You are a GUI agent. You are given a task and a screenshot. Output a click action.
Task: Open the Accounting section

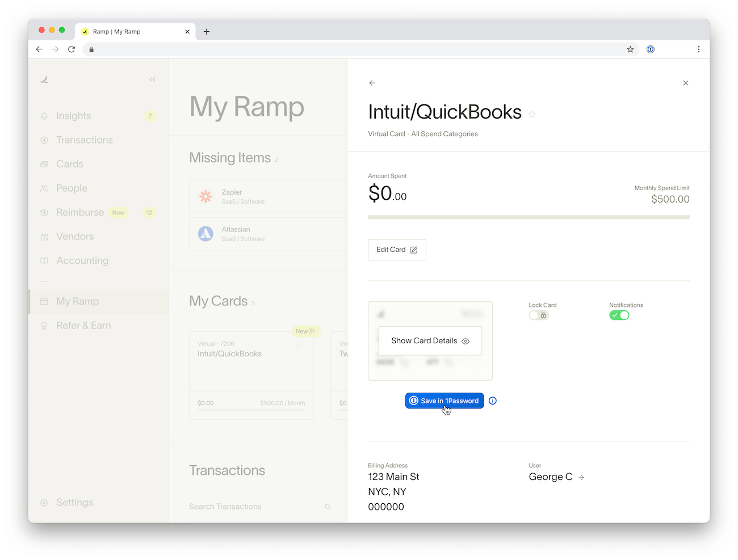click(x=82, y=260)
